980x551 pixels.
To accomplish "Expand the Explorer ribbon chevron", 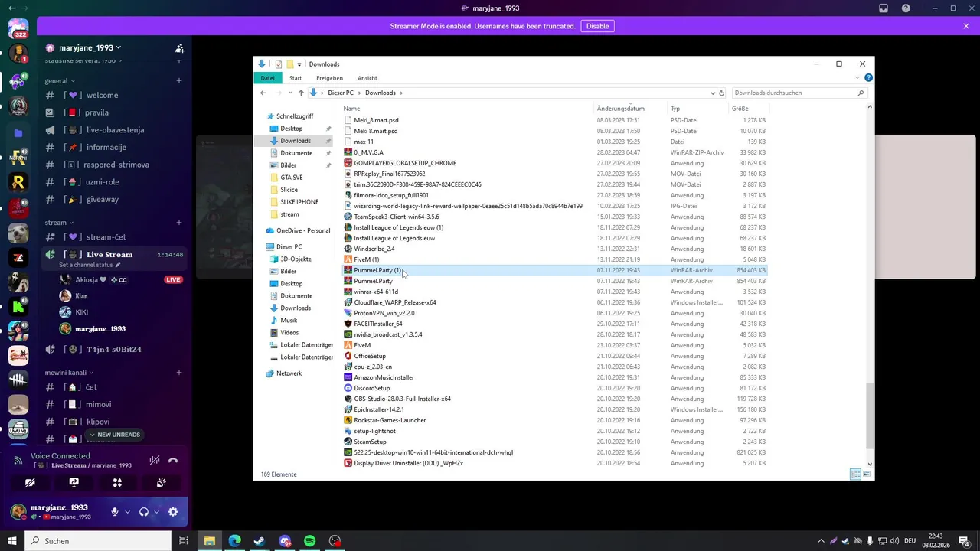I will tap(857, 78).
